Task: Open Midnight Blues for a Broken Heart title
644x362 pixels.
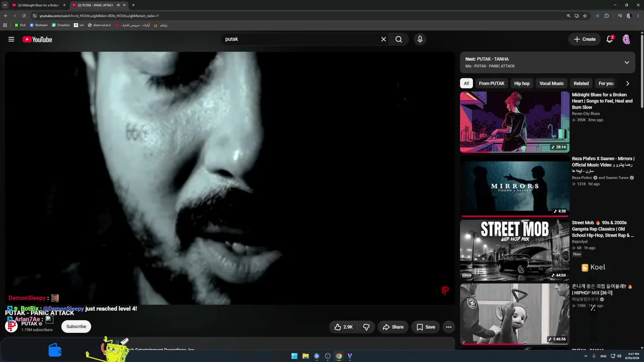Action: pyautogui.click(x=603, y=101)
